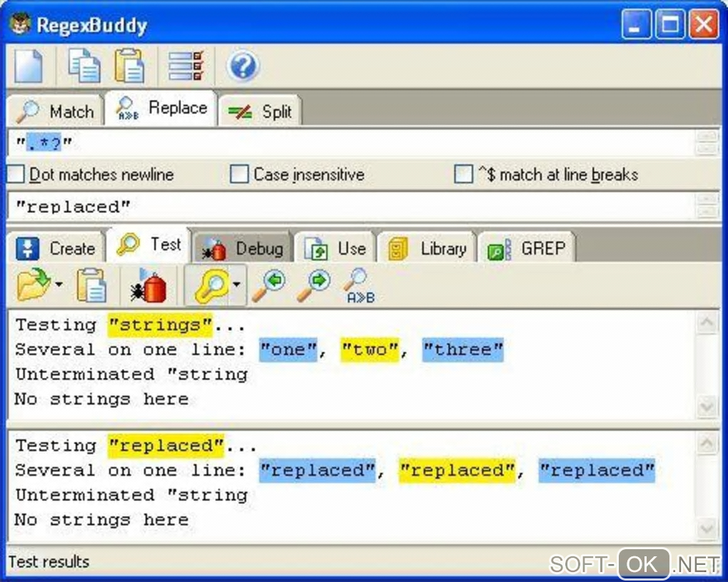This screenshot has width=728, height=582.
Task: Click the first blue "replaced" on Several line
Action: click(317, 471)
